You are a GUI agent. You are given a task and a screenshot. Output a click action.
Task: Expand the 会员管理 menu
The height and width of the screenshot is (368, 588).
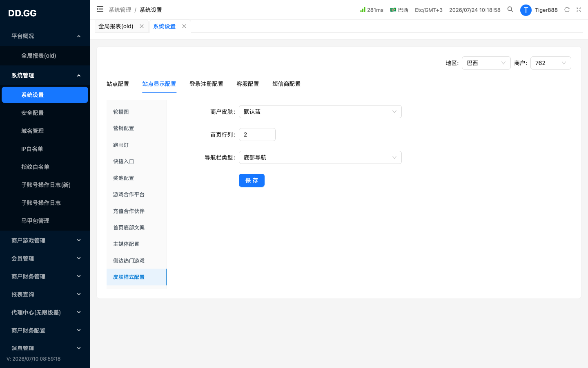45,258
